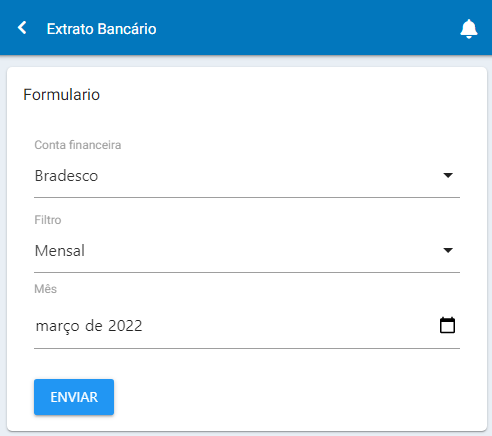Click the Conta financeira label
The image size is (492, 436).
[78, 145]
